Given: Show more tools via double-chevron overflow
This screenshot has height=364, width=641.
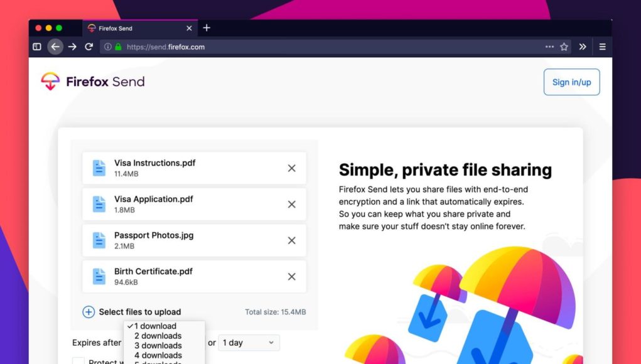Looking at the screenshot, I should [583, 46].
